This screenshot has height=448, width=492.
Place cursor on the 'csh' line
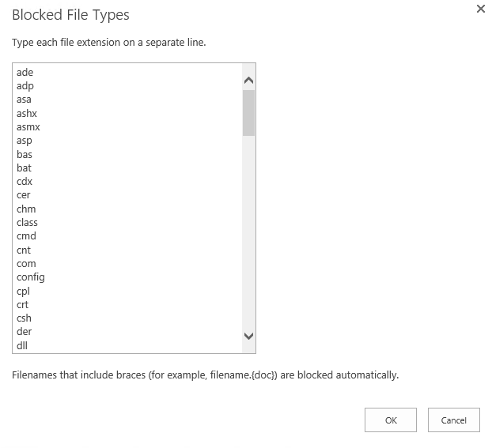[x=24, y=318]
